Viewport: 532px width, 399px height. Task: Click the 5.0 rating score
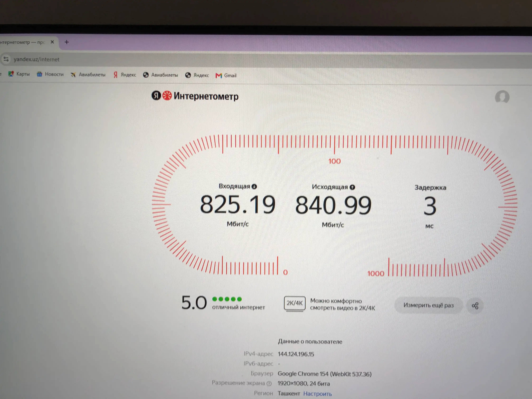194,303
